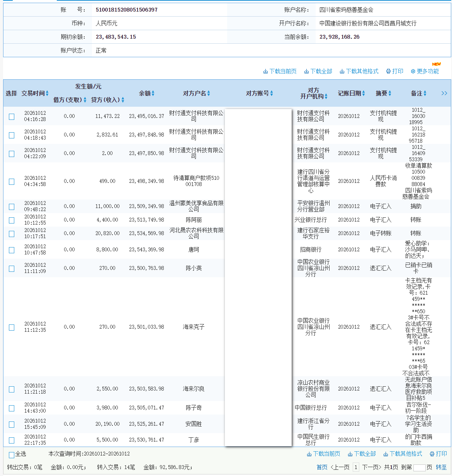Sort by 贷方(收入) column arrows
Screen dimensions: 452x476
pyautogui.click(x=123, y=100)
